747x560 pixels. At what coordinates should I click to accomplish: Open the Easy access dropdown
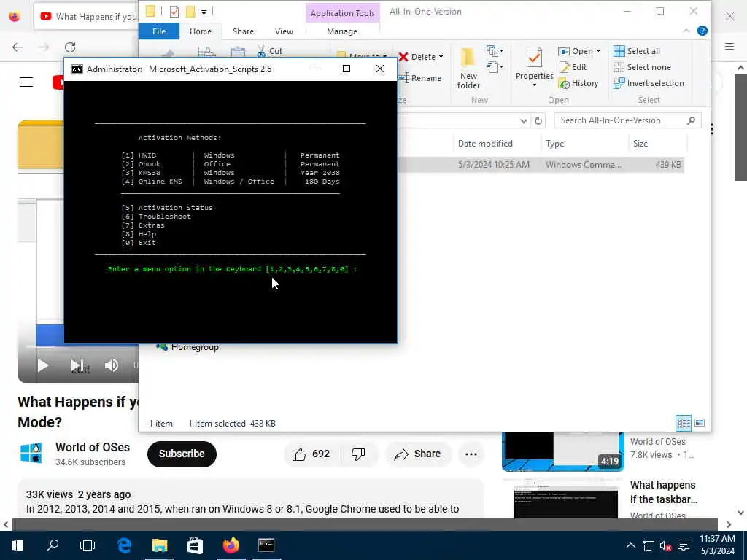click(495, 66)
